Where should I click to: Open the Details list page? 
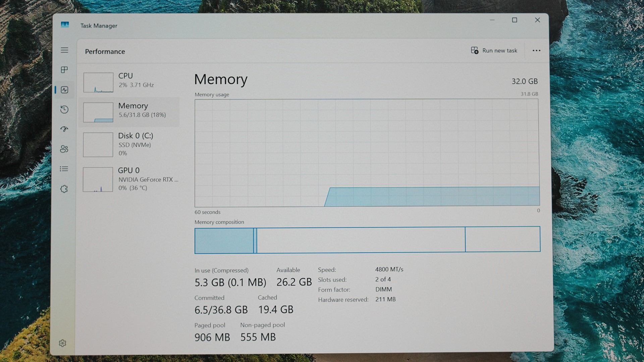64,169
